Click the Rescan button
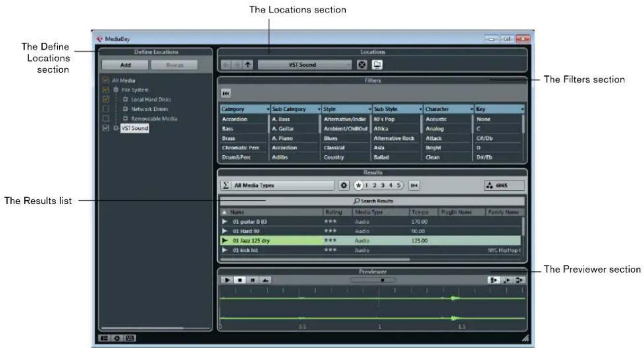The width and height of the screenshot is (644, 348). click(x=174, y=65)
